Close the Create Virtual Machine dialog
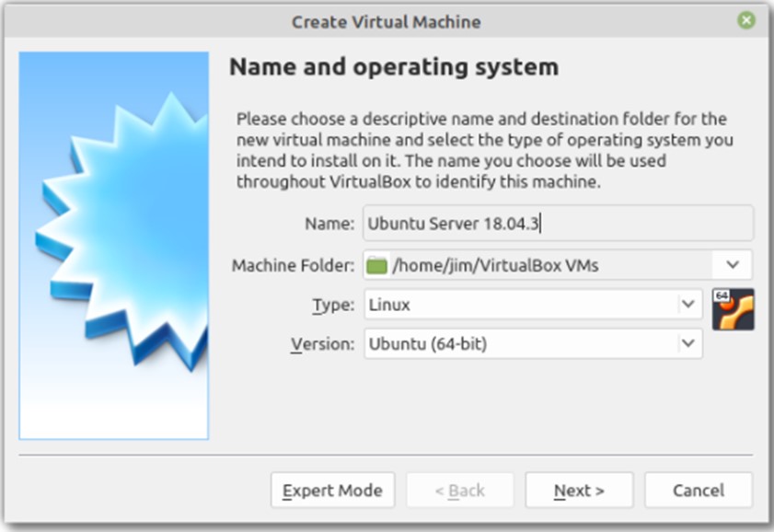The image size is (774, 532). click(x=745, y=21)
